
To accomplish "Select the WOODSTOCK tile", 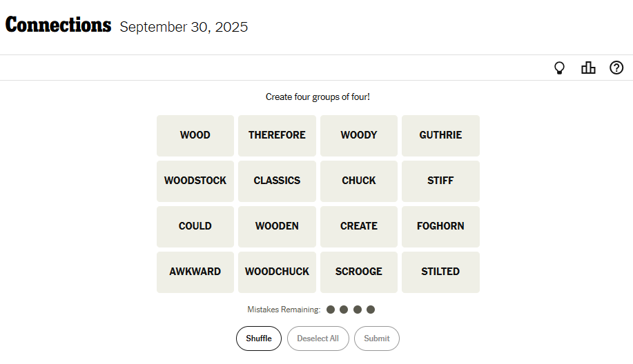I will pos(195,181).
